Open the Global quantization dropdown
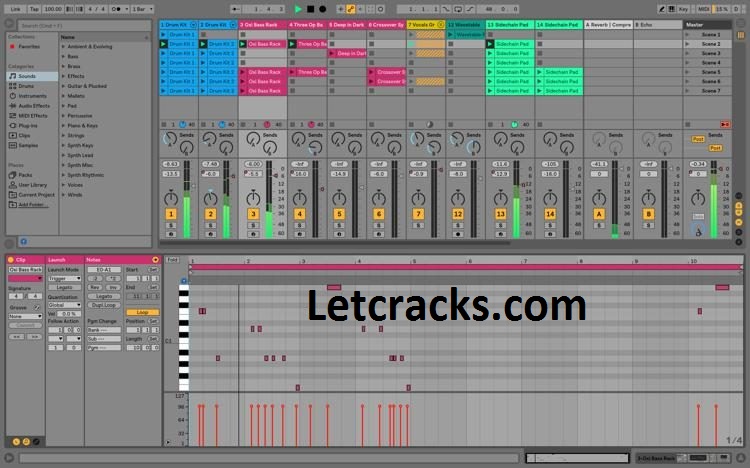Screen dimensions: 750x468 (x=65, y=305)
